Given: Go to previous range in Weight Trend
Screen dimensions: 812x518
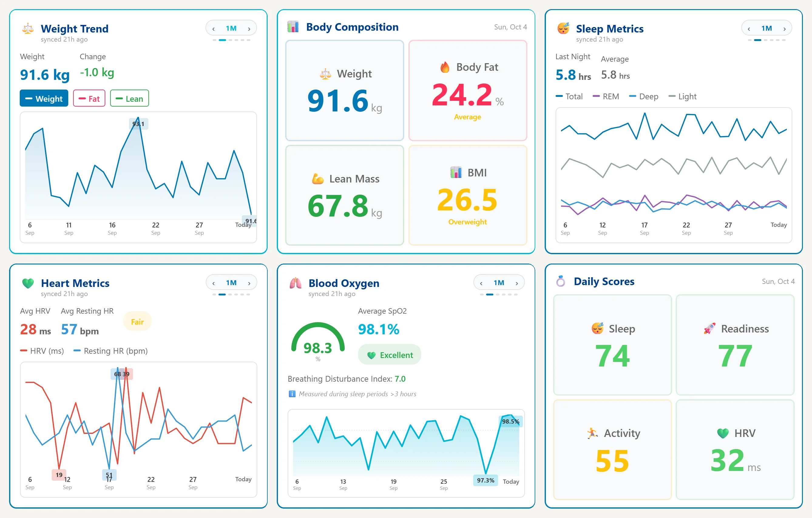Looking at the screenshot, I should tap(213, 29).
